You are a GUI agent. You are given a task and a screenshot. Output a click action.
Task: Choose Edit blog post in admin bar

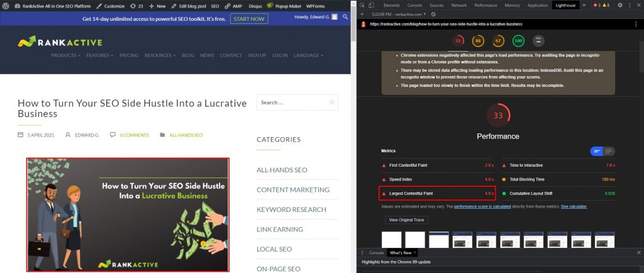click(189, 6)
